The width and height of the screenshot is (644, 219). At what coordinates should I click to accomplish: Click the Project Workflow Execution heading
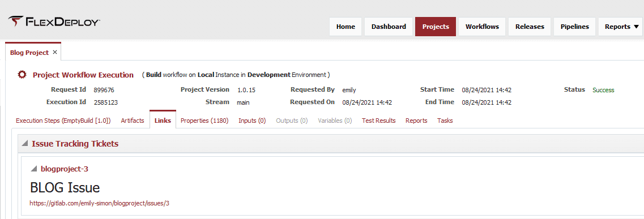(83, 75)
